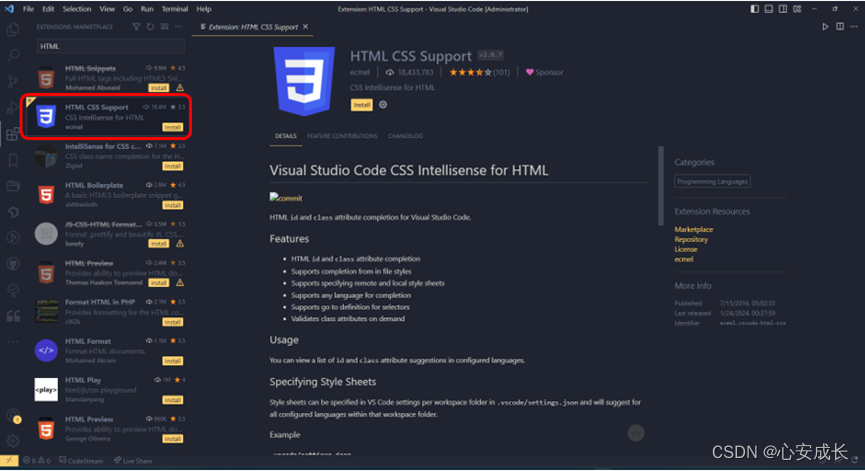The image size is (865, 471).
Task: Click the VS Code logo in the title bar
Action: pyautogui.click(x=9, y=9)
